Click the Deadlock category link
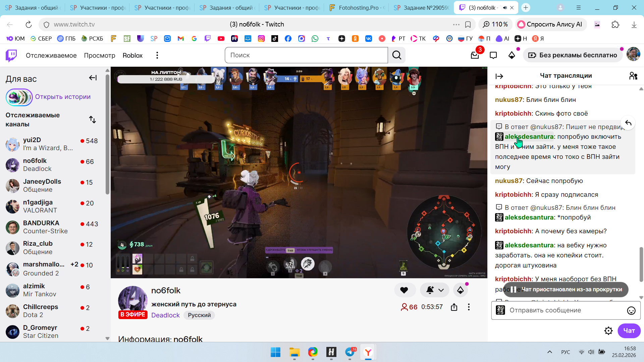Image resolution: width=644 pixels, height=362 pixels. tap(165, 315)
